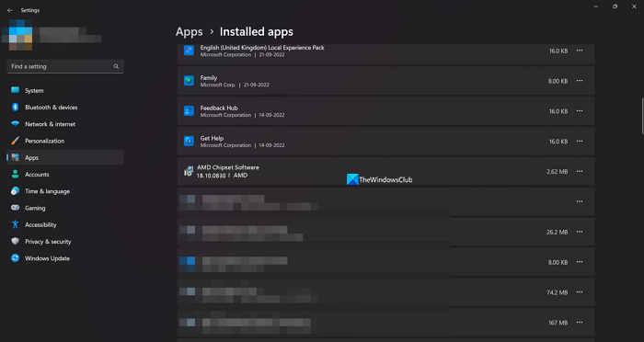
Task: Open Privacy & security settings
Action: 65,242
